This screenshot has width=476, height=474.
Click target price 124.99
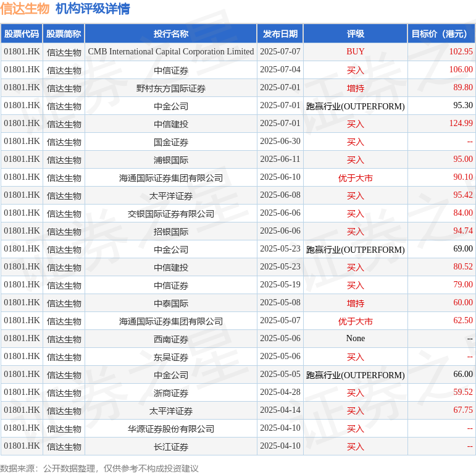click(x=461, y=124)
